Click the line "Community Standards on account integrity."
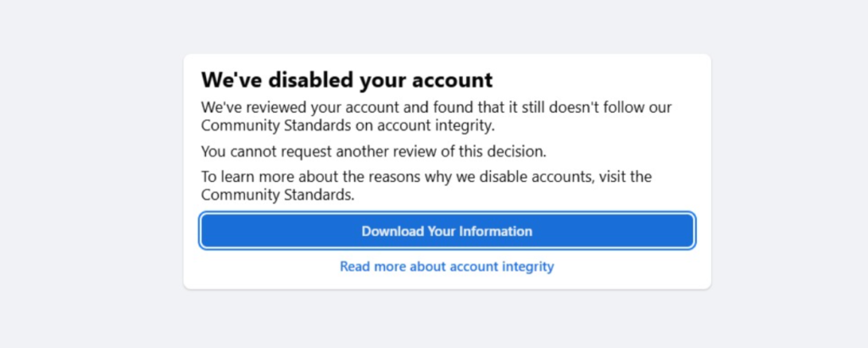The image size is (868, 348). pos(348,125)
